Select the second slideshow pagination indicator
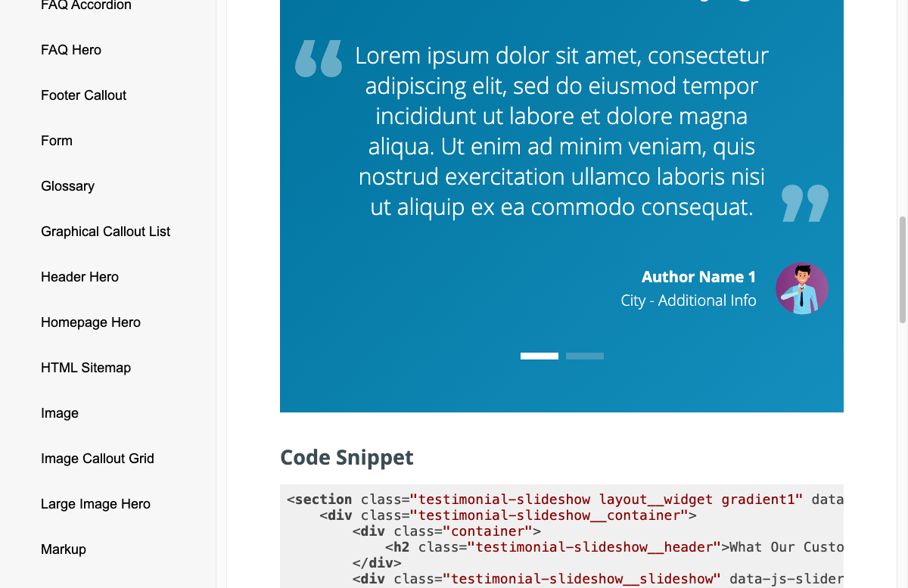This screenshot has width=908, height=588. pyautogui.click(x=584, y=356)
